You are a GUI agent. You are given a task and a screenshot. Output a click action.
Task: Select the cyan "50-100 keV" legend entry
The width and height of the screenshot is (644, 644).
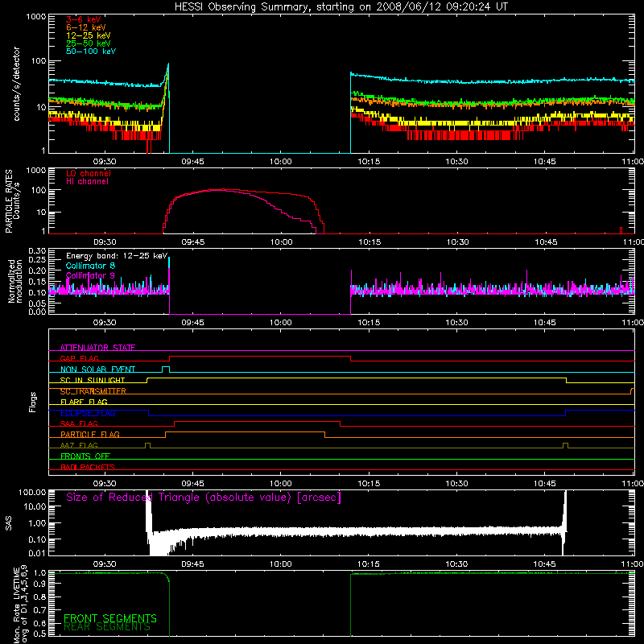(x=91, y=52)
